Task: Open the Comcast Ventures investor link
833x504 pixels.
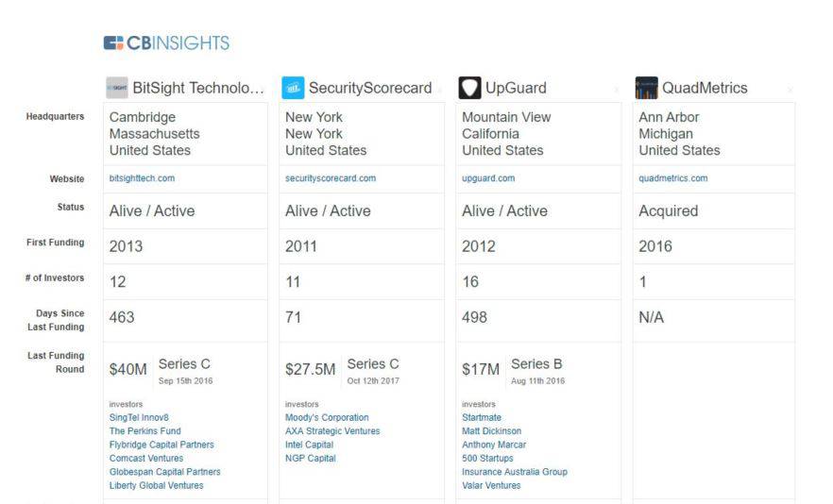Action: (146, 459)
